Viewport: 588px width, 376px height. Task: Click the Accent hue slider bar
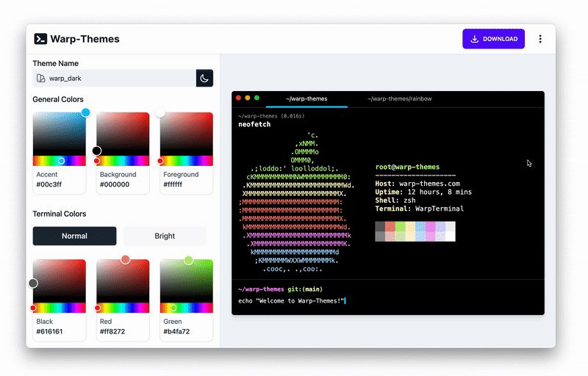(x=60, y=161)
